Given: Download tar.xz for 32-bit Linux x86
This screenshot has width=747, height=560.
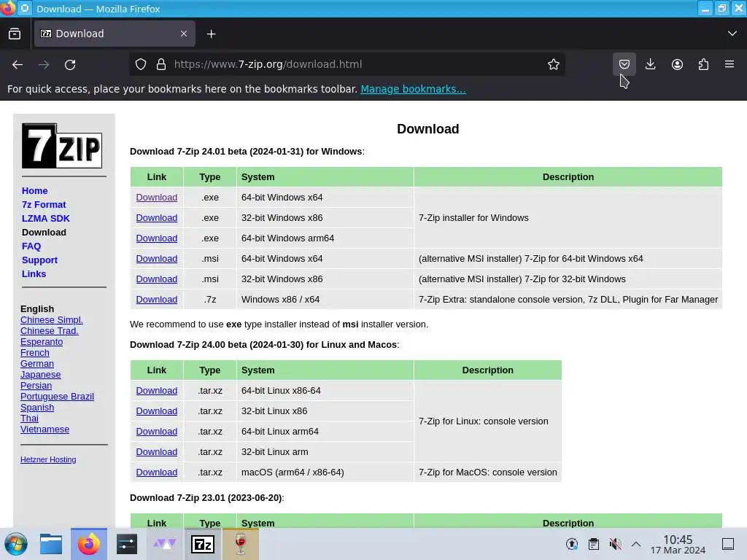Looking at the screenshot, I should 157,411.
